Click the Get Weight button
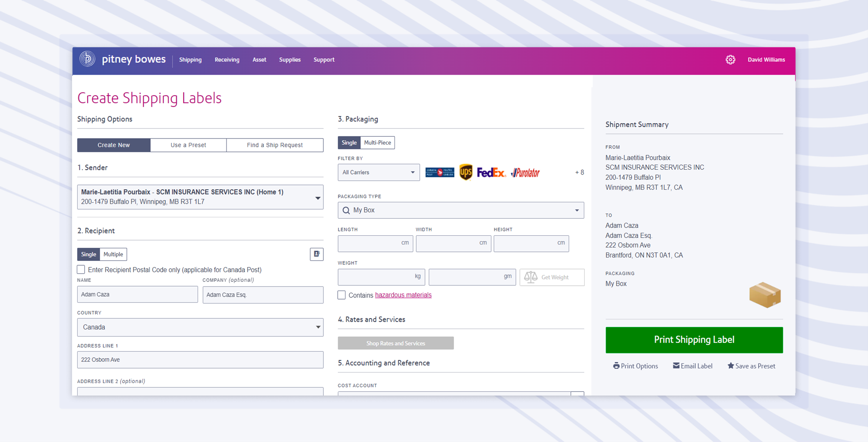Screen dimensions: 868x442 552,277
